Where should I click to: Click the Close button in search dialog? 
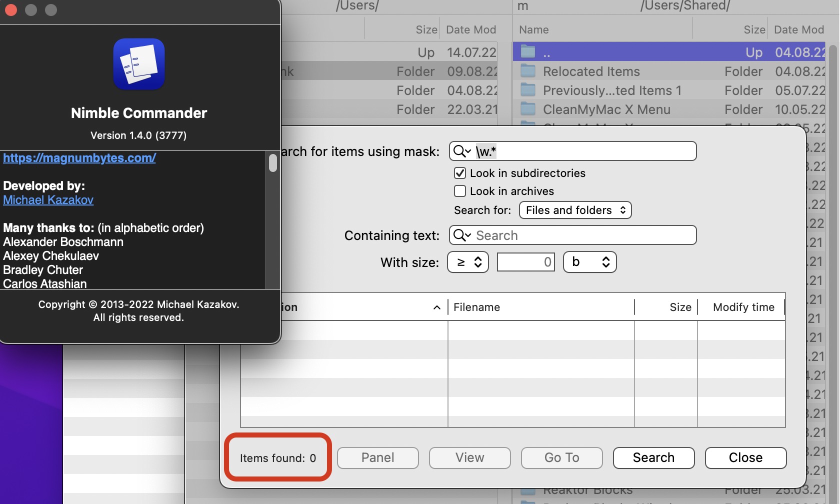[746, 457]
